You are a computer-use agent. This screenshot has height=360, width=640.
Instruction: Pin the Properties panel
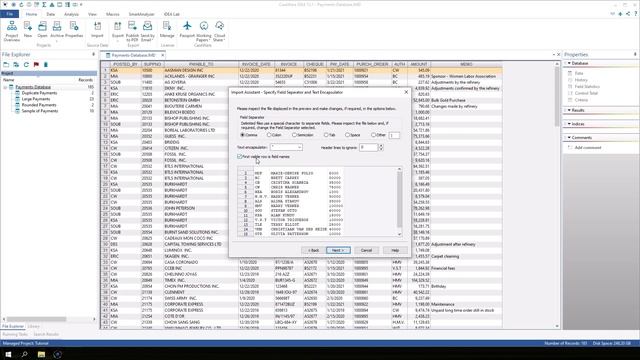(635, 54)
